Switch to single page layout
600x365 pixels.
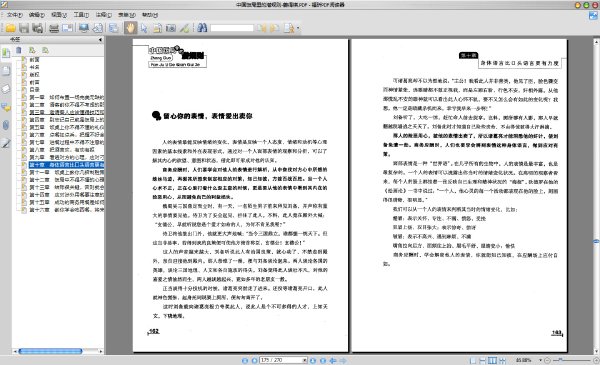[473, 360]
